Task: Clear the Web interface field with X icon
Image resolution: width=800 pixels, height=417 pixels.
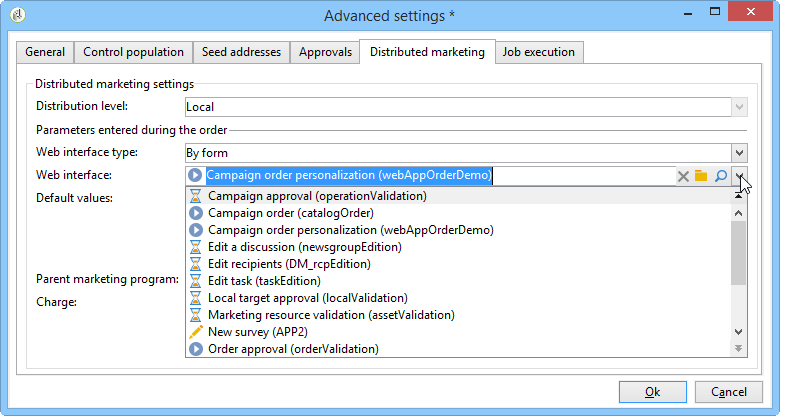Action: (684, 176)
